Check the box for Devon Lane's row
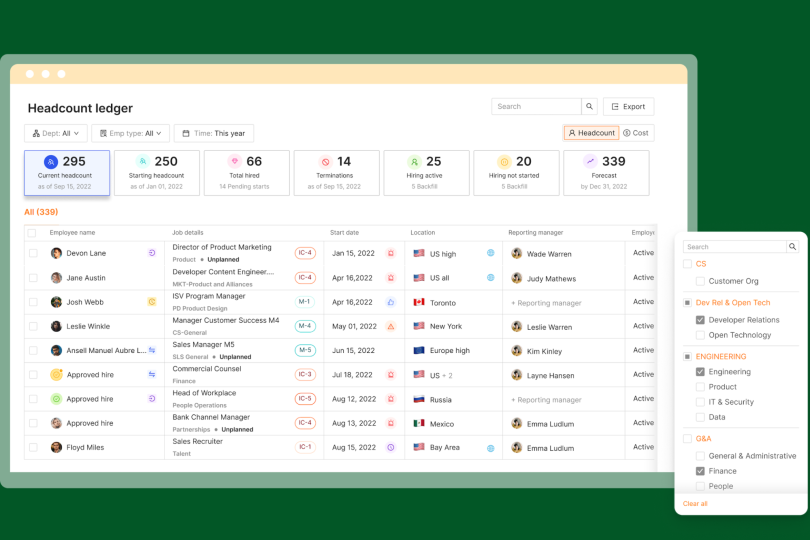The image size is (810, 540). pyautogui.click(x=33, y=253)
